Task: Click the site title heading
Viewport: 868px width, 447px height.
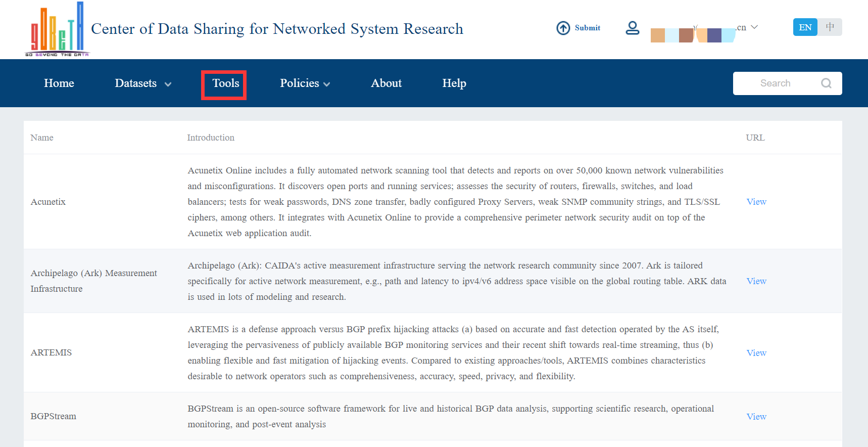Action: pos(277,29)
